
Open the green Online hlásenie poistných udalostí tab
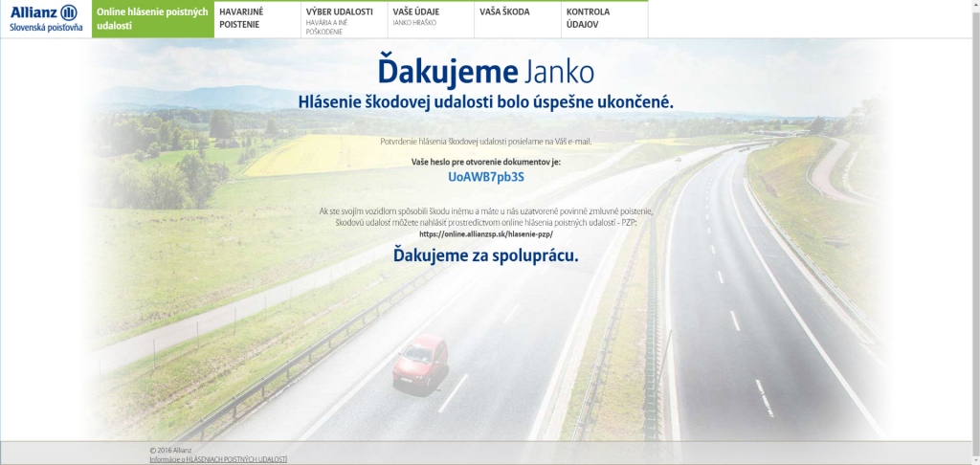[152, 19]
